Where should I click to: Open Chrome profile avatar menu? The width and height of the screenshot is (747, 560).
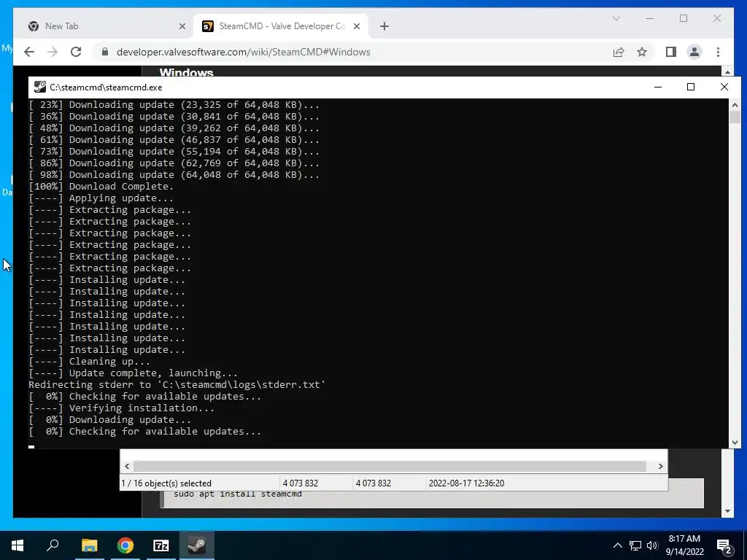click(x=694, y=52)
